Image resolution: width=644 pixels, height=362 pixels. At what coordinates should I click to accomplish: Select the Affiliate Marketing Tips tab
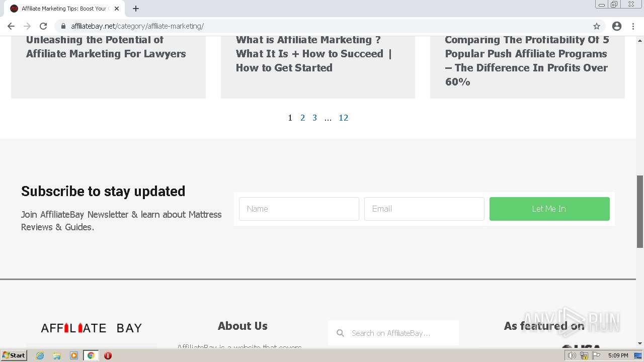64,9
